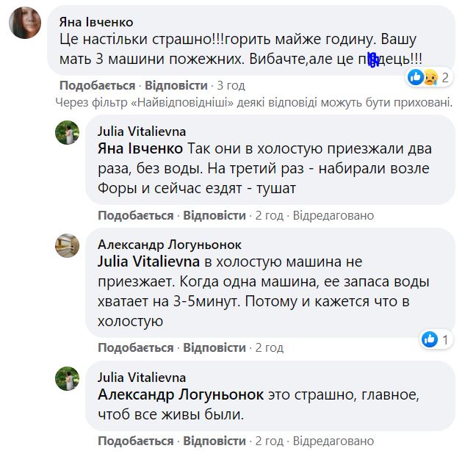
Task: Click Александр Логуньонок mention in the last reply
Action: click(180, 394)
